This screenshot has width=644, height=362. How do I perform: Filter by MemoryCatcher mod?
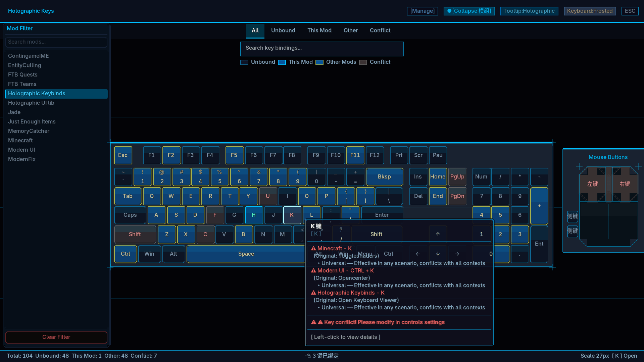56,131
